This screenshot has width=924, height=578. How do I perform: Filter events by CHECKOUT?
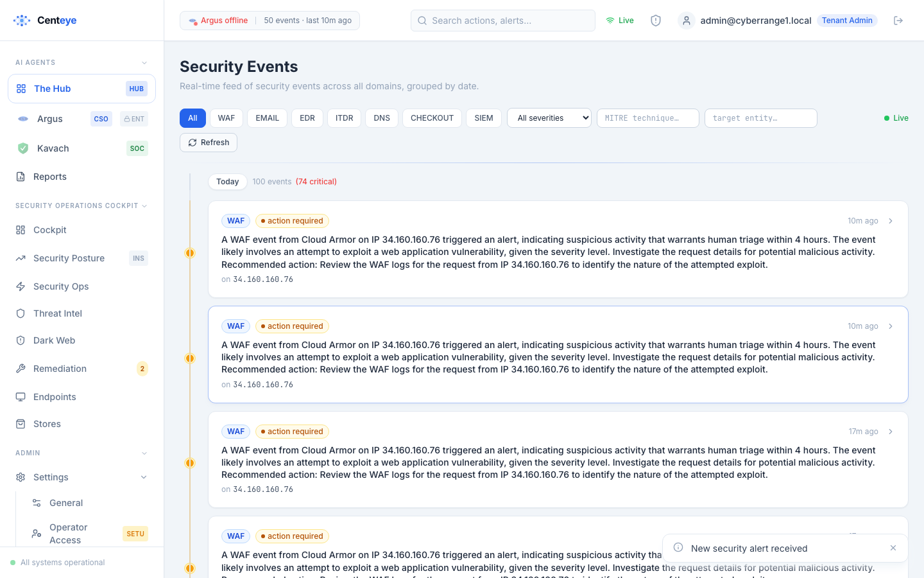[x=432, y=118]
